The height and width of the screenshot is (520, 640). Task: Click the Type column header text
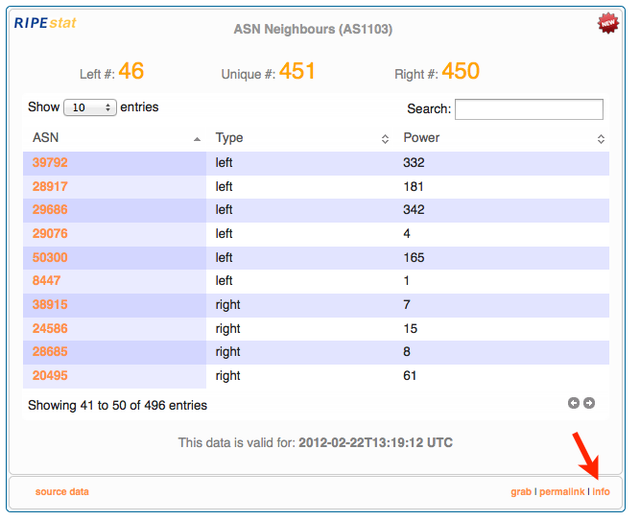tap(229, 138)
